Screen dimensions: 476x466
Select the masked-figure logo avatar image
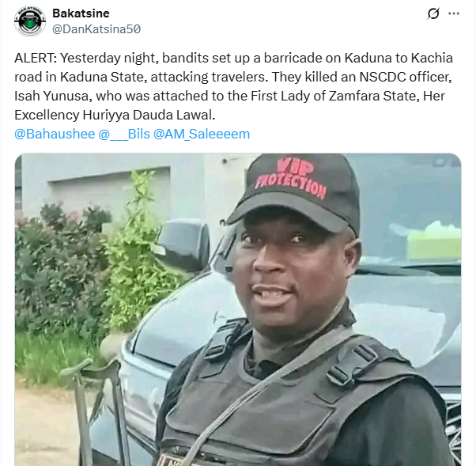(x=30, y=21)
